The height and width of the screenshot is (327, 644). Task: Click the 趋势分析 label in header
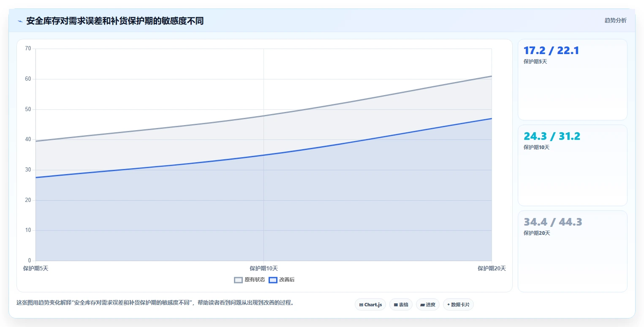616,20
